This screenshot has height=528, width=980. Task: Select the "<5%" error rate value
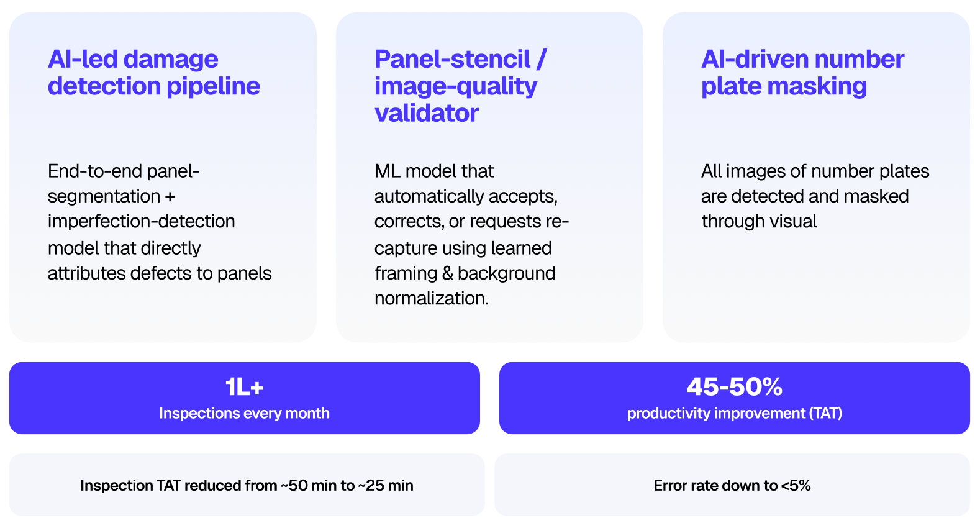tap(796, 486)
